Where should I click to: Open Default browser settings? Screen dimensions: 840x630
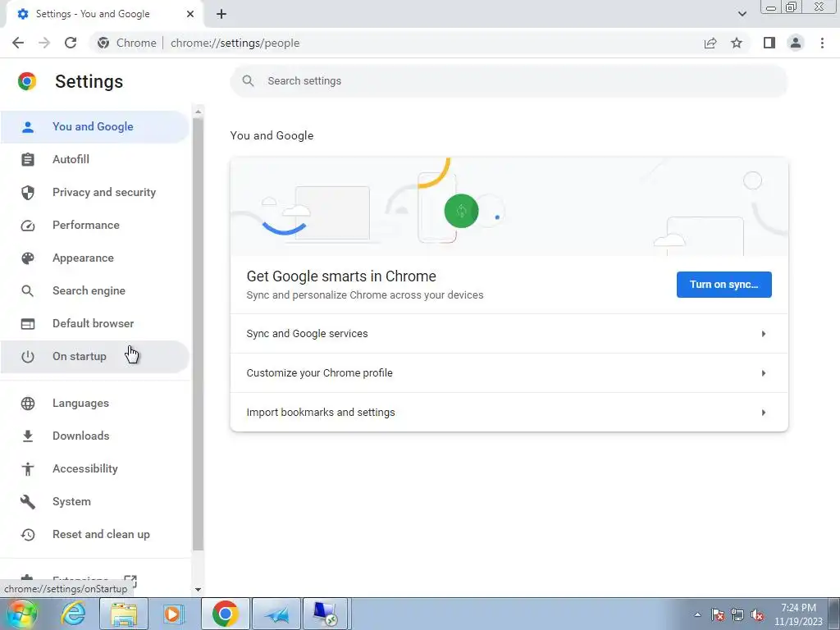pos(94,323)
